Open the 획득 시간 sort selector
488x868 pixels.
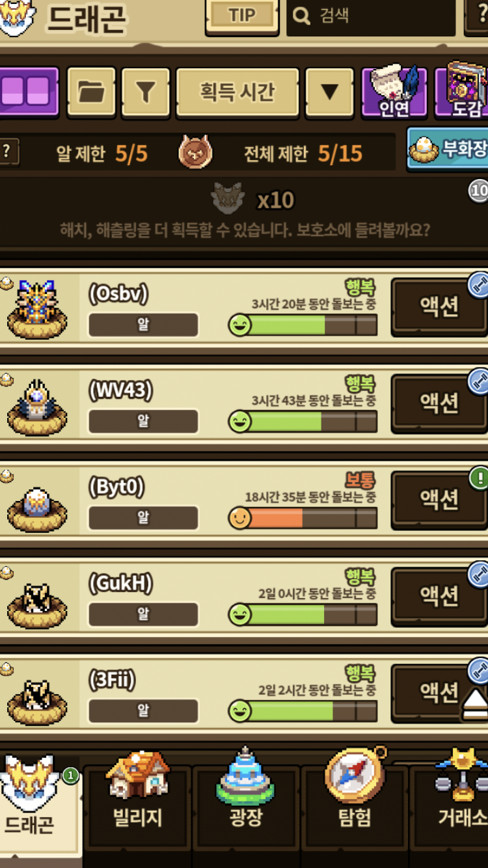click(x=237, y=92)
